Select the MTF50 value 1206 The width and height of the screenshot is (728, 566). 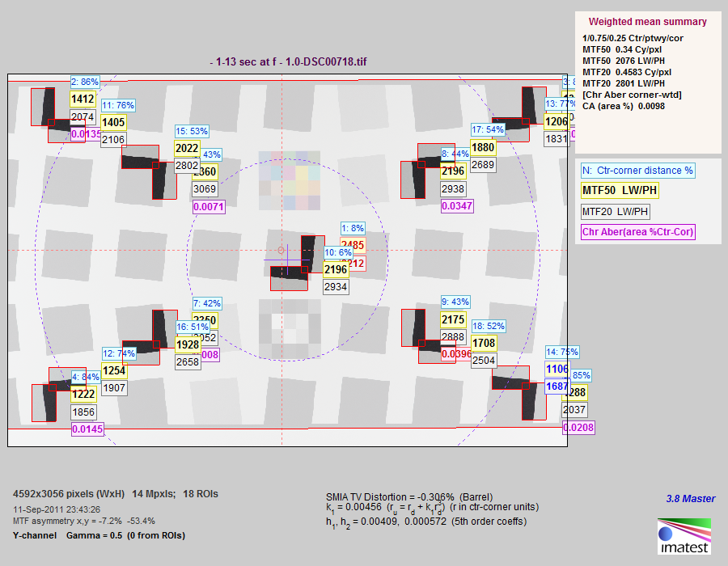(557, 121)
